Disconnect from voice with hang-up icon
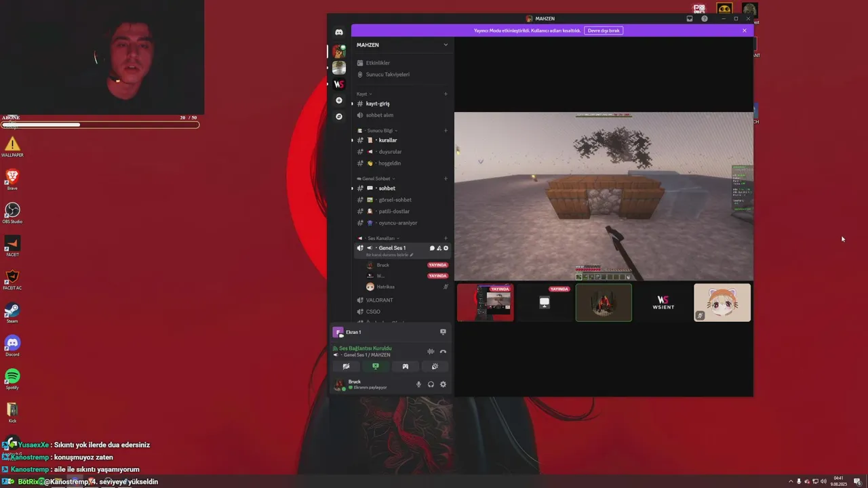 point(443,351)
